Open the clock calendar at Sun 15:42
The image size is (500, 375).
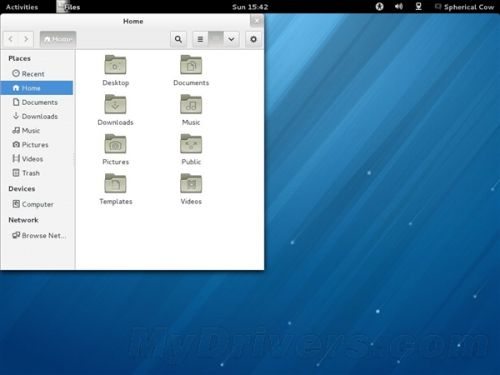coord(250,7)
